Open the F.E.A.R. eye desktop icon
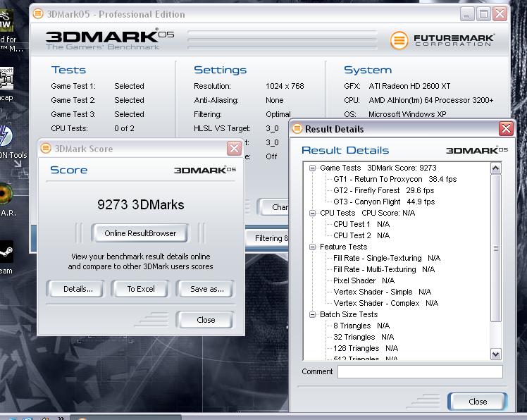Viewport: 527px width, 420px height. tap(6, 194)
